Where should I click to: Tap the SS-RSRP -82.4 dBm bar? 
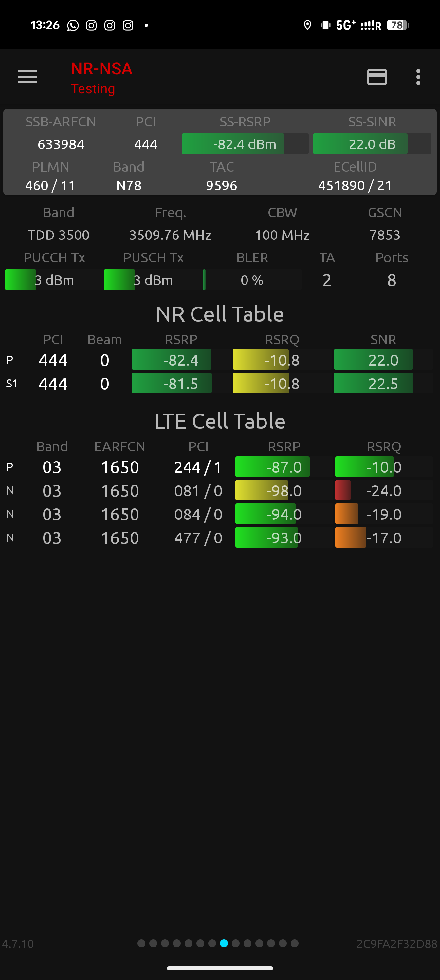(245, 144)
